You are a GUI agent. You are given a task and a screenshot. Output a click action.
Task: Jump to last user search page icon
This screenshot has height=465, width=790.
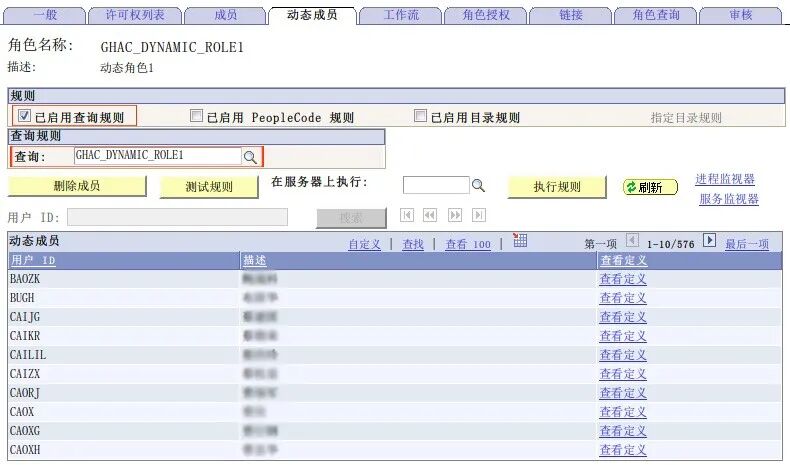[479, 215]
